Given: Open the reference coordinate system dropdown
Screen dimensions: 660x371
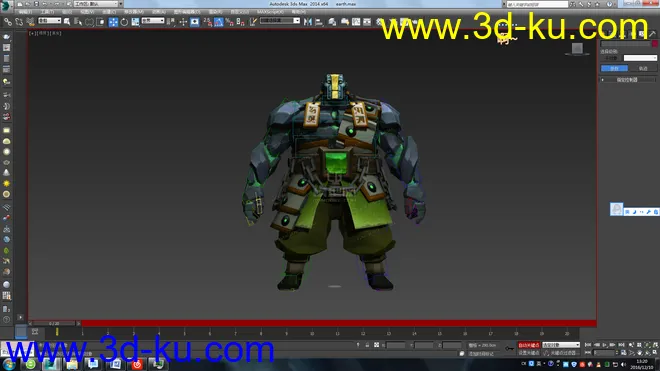Looking at the screenshot, I should coord(153,21).
